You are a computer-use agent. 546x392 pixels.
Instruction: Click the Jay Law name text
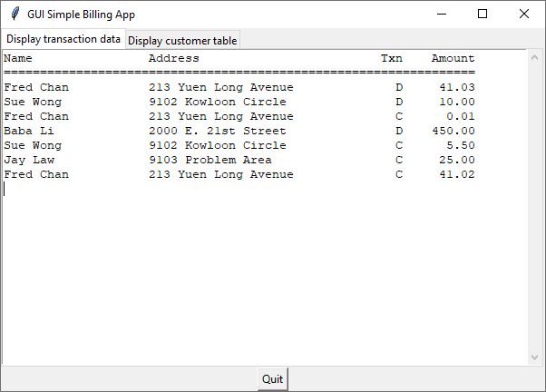point(29,160)
